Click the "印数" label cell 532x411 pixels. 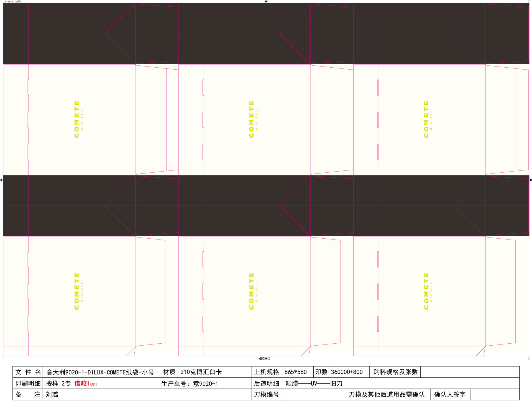tap(321, 372)
